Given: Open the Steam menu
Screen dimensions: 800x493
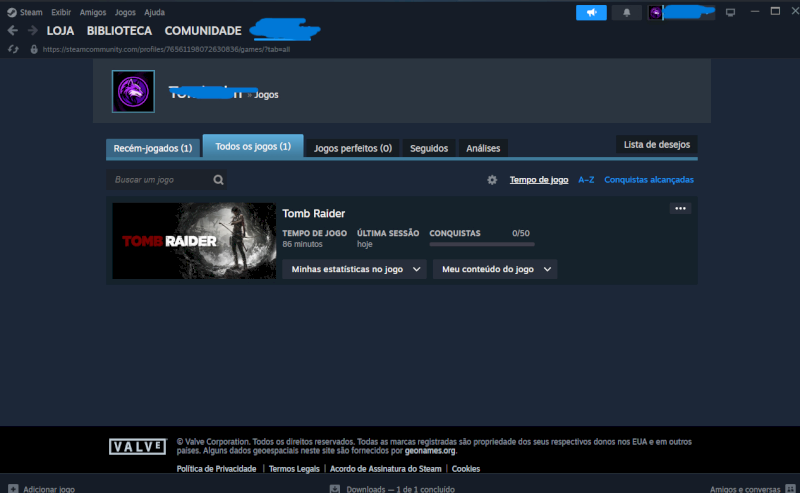Looking at the screenshot, I should point(31,12).
